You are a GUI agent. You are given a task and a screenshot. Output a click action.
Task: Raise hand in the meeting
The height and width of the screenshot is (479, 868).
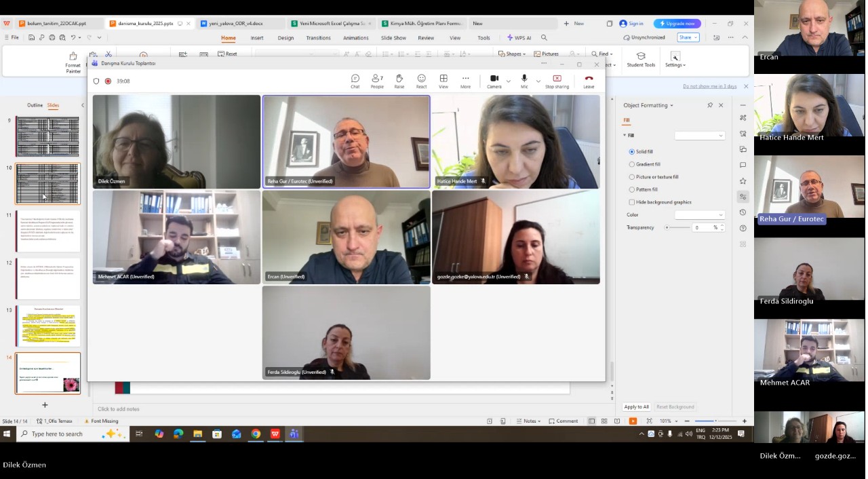[x=399, y=81]
